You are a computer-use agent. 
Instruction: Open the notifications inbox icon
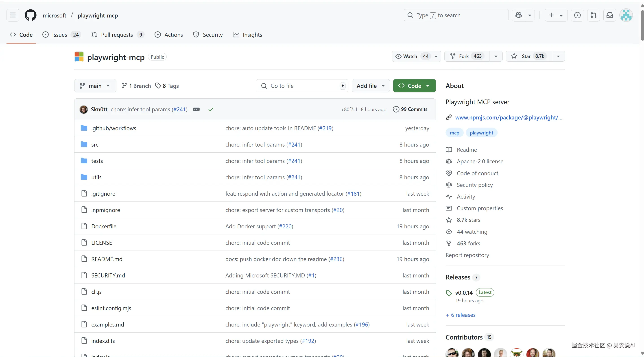coord(610,15)
